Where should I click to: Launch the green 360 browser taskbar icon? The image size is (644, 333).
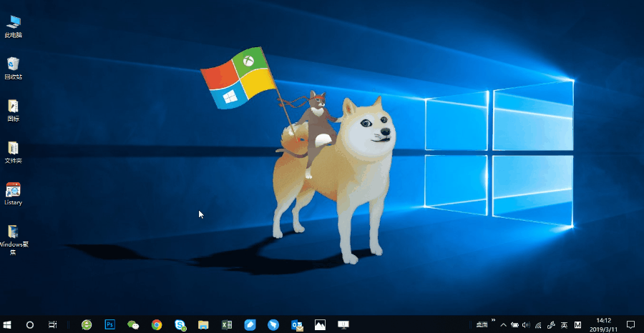pyautogui.click(x=87, y=325)
